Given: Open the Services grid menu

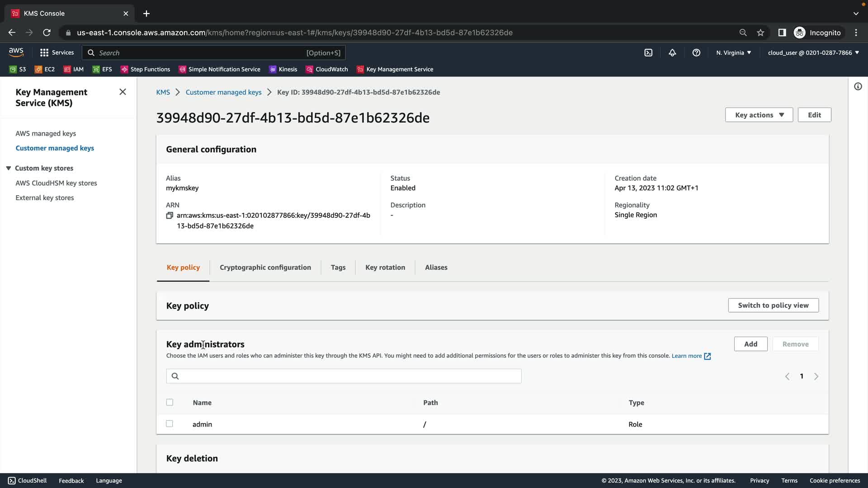Looking at the screenshot, I should 57,53.
